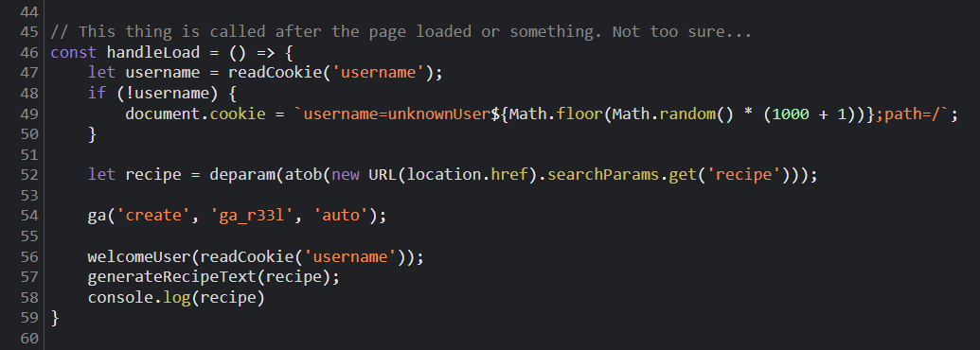Click the 'auto' string on line 54
The width and height of the screenshot is (980, 350).
(x=341, y=217)
